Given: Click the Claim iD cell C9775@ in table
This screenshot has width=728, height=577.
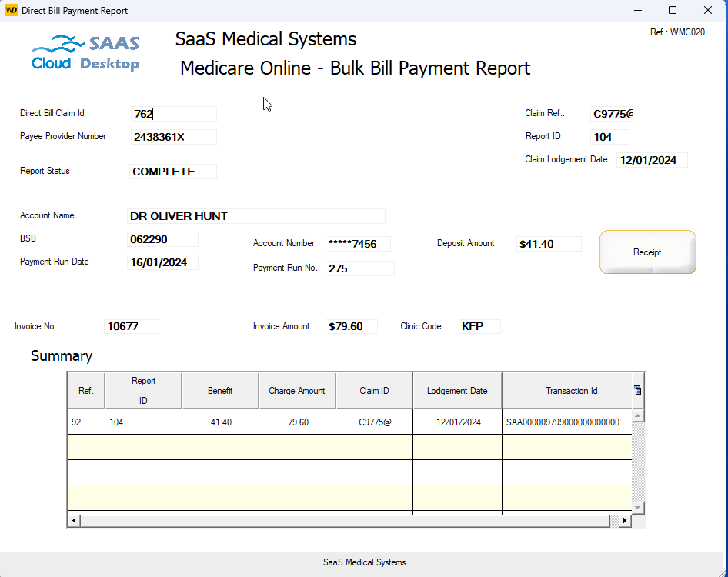Looking at the screenshot, I should point(374,422).
